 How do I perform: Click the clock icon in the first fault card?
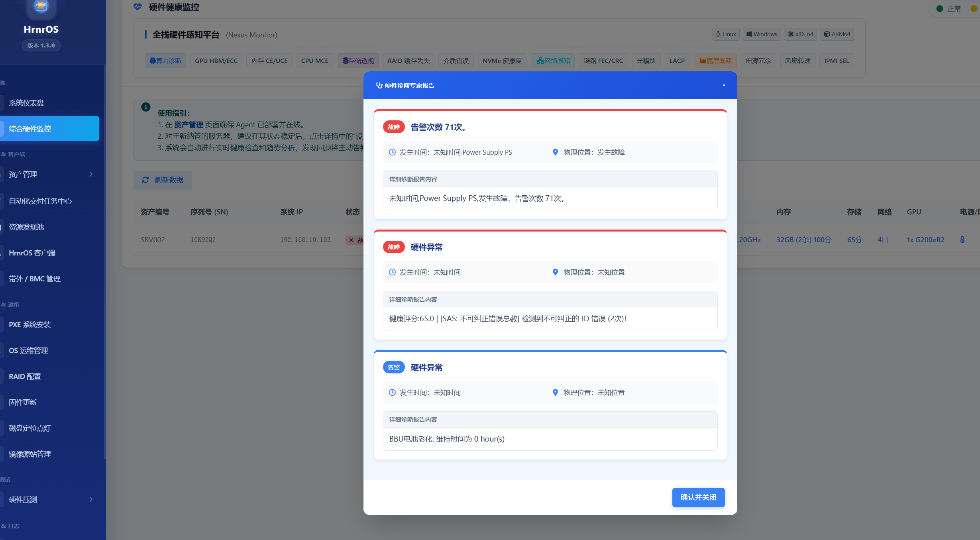click(392, 152)
